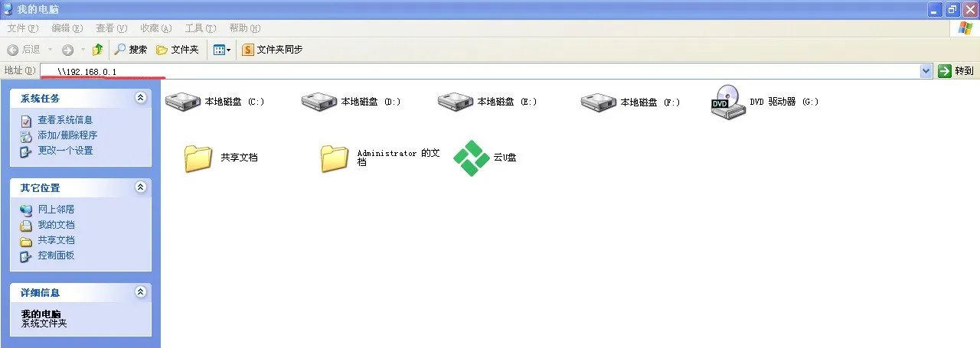Collapse the 系统任务 panel
The width and height of the screenshot is (980, 348).
[140, 98]
